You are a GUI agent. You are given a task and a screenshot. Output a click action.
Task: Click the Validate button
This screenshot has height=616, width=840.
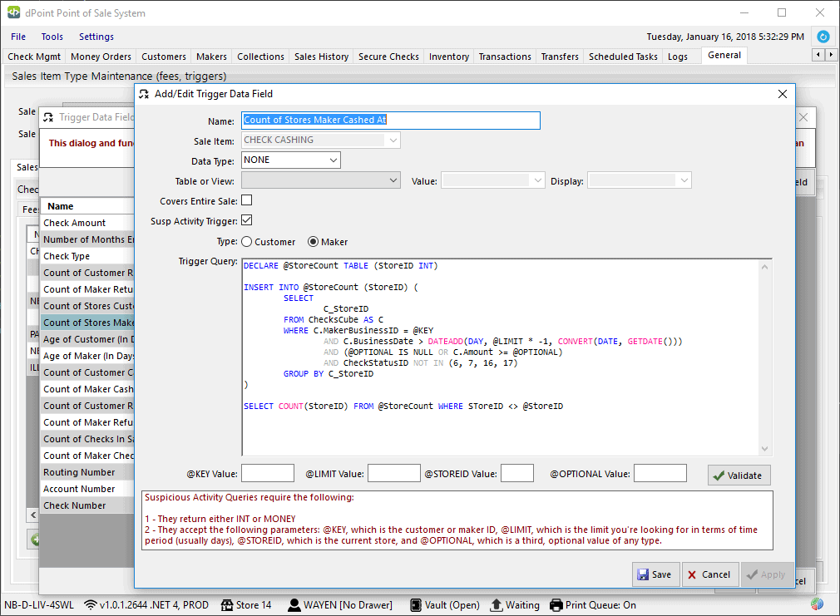[x=739, y=476]
